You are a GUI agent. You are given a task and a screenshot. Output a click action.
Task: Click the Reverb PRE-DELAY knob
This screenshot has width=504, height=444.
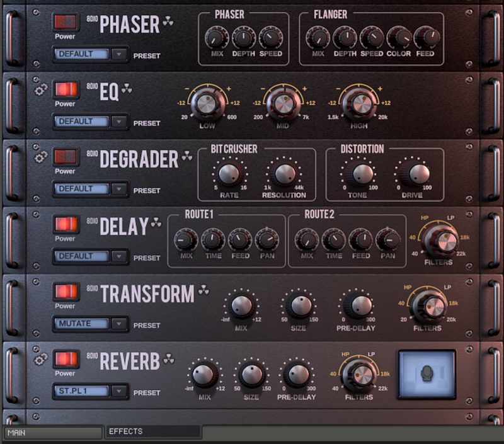(x=297, y=375)
